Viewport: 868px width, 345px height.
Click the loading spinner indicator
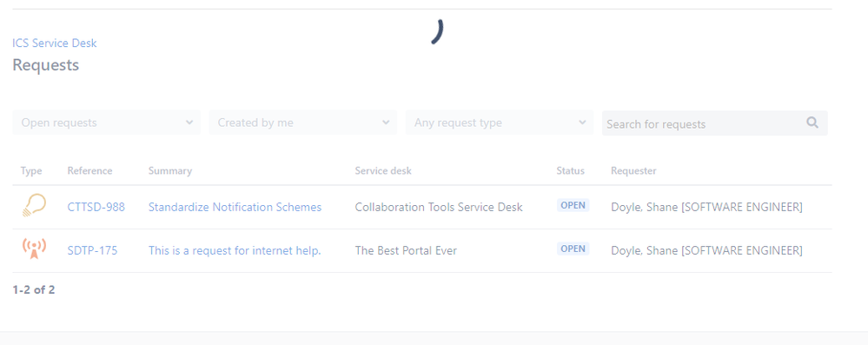pyautogui.click(x=437, y=31)
